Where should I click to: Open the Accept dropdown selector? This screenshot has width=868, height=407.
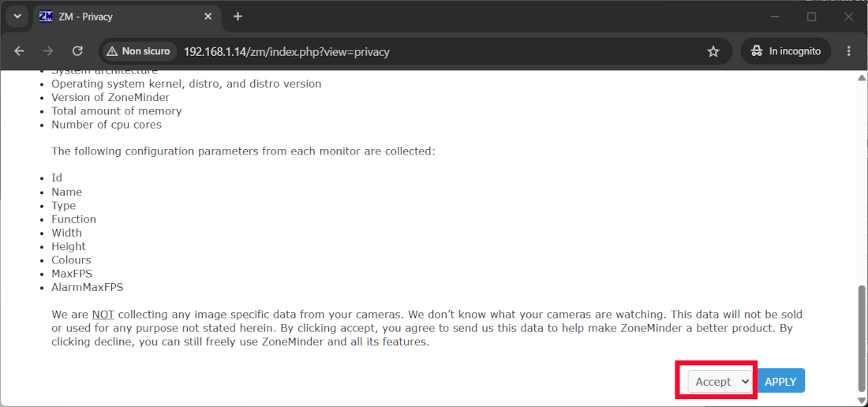tap(720, 381)
